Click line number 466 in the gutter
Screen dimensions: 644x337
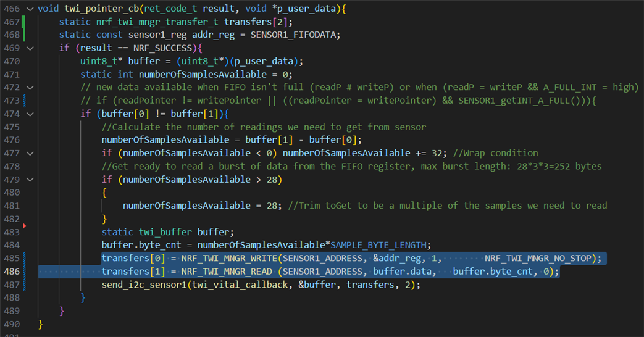pyautogui.click(x=12, y=9)
